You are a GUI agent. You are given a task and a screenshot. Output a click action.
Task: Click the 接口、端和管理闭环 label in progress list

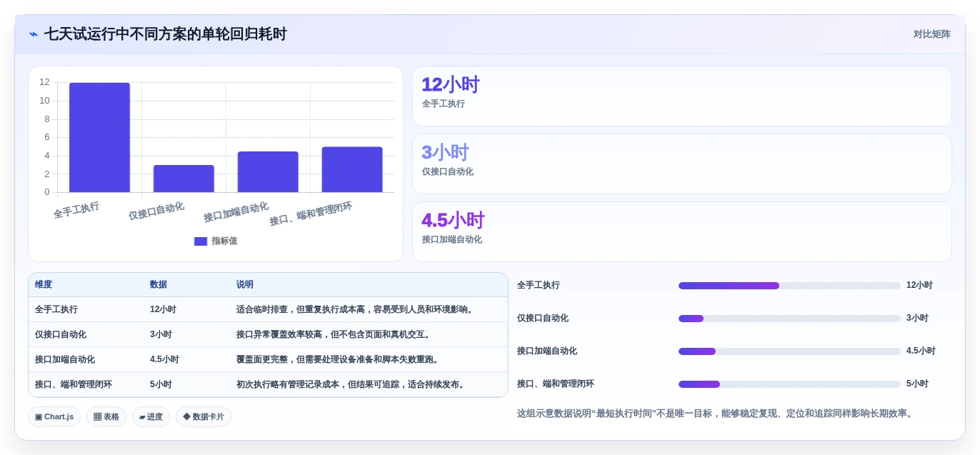556,384
